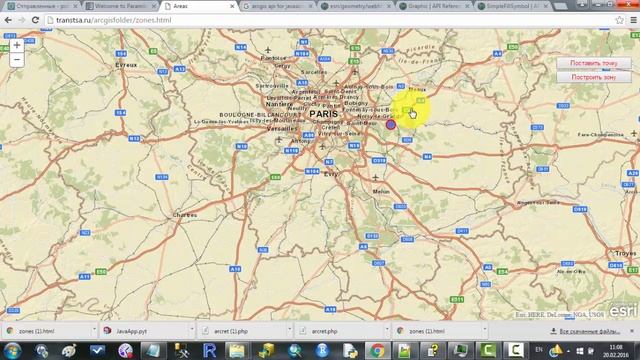Open downloaded file 'arcret (1).php'

242,331
